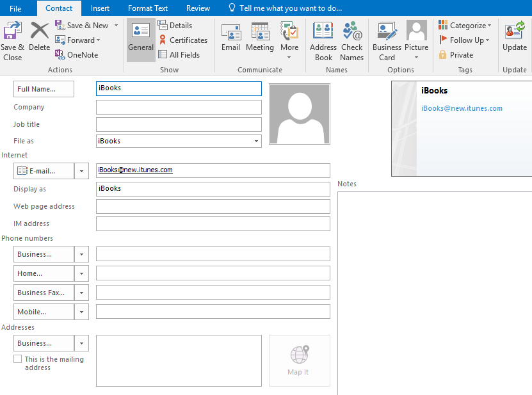Show All Fields view

179,54
